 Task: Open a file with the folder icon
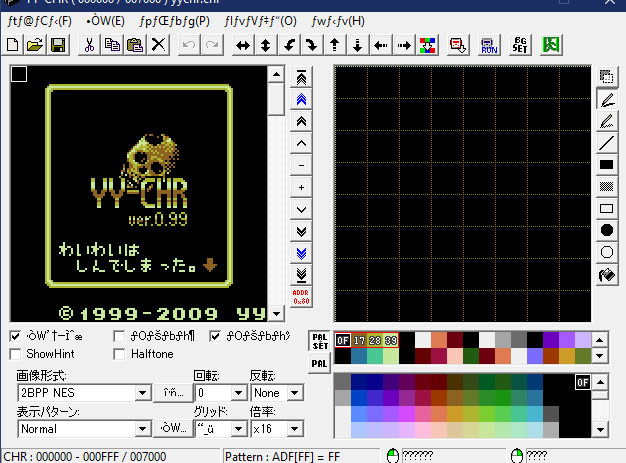pyautogui.click(x=35, y=45)
